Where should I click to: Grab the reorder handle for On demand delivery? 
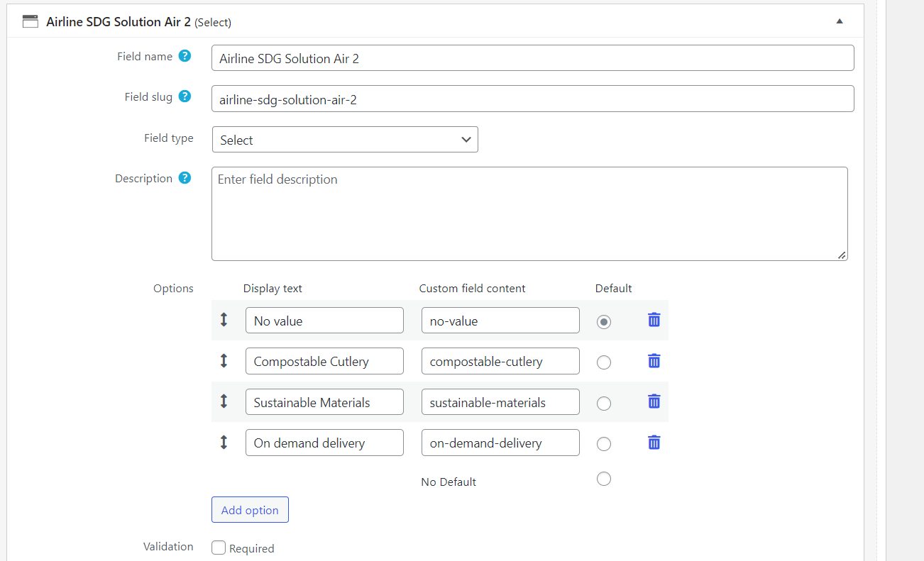[x=224, y=443]
